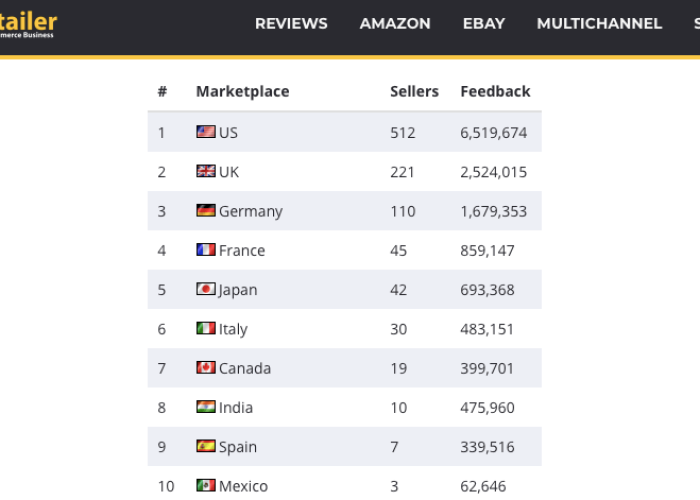Open the AMAZON menu item

coord(395,24)
